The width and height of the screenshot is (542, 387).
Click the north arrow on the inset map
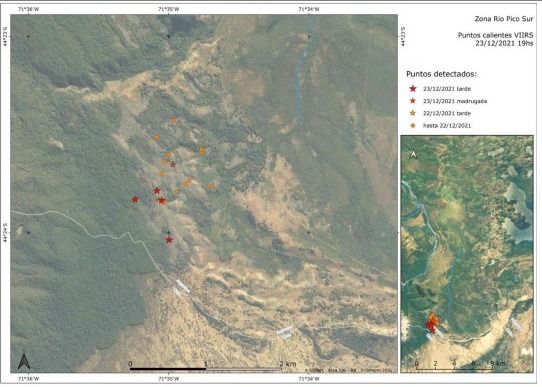[413, 154]
